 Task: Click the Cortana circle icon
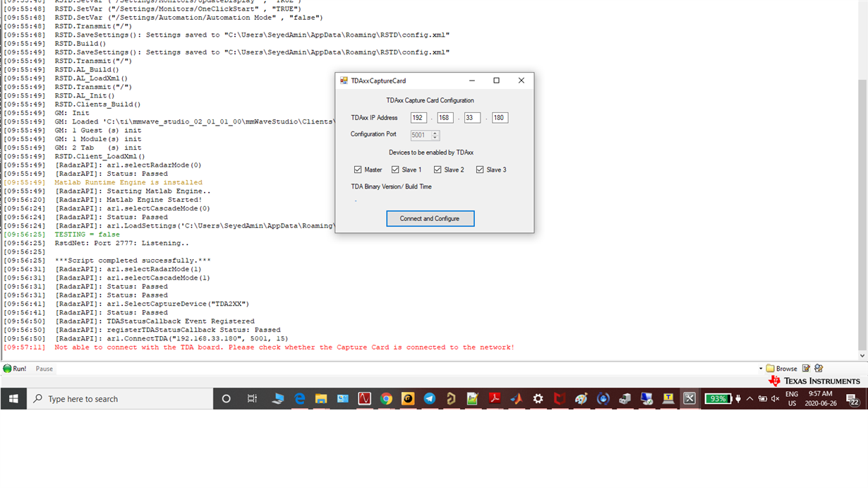tap(226, 398)
